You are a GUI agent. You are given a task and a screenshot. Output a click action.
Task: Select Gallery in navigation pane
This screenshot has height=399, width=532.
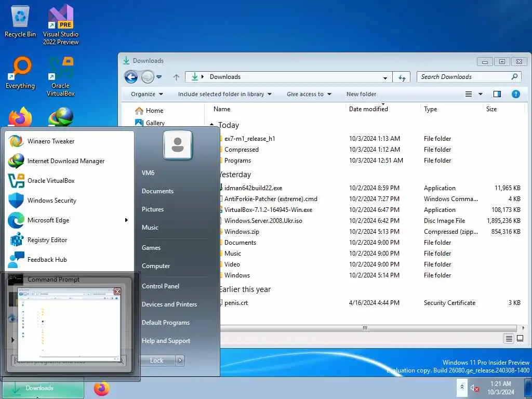click(x=150, y=123)
